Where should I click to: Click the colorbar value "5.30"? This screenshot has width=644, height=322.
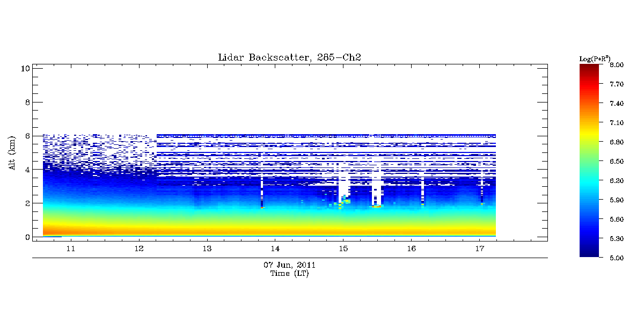tap(617, 239)
